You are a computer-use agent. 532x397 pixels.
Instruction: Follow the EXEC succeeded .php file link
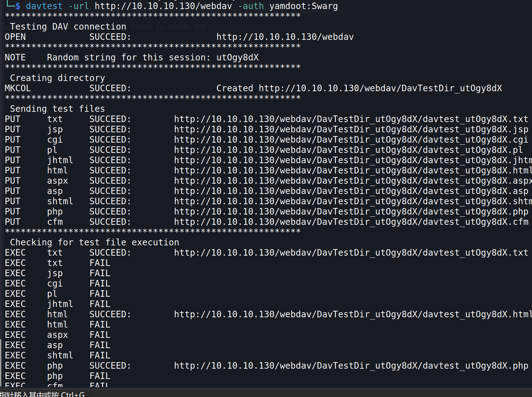pos(351,366)
